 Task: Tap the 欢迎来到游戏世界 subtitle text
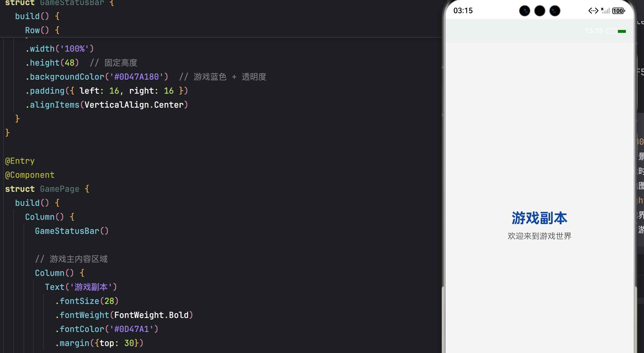pos(539,236)
